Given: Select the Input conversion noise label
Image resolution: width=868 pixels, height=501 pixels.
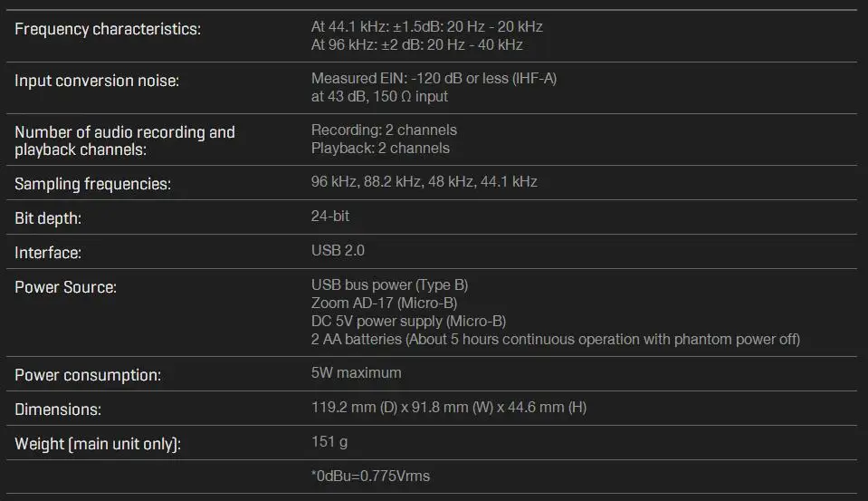Looking at the screenshot, I should click(x=97, y=81).
